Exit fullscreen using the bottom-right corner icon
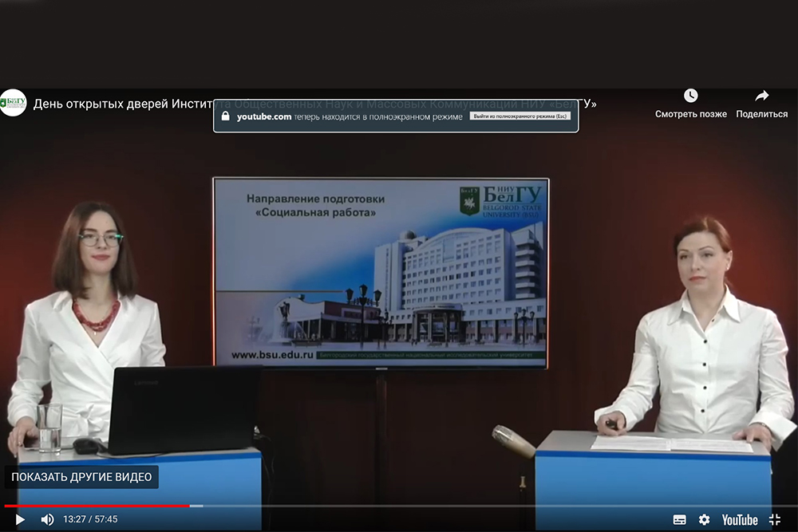 point(775,519)
